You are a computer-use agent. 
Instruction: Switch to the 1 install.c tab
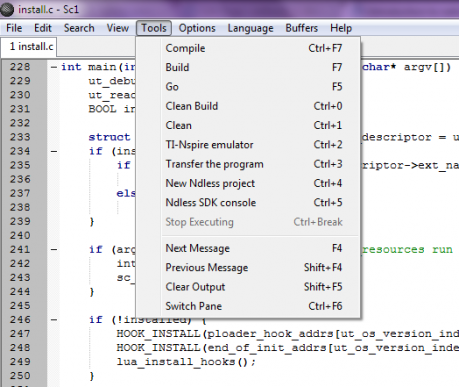click(x=29, y=47)
